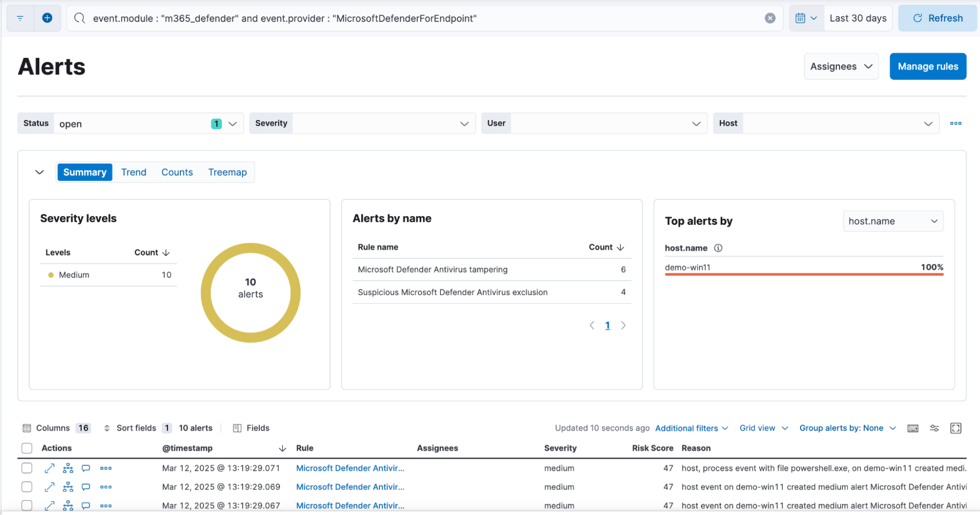Image resolution: width=980 pixels, height=515 pixels.
Task: Open the Columns selector
Action: click(56, 428)
